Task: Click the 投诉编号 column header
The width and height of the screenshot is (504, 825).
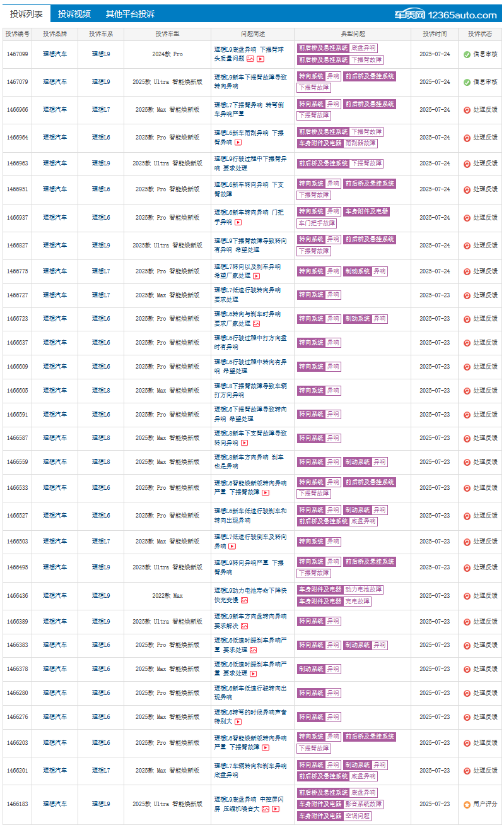Action: (17, 34)
